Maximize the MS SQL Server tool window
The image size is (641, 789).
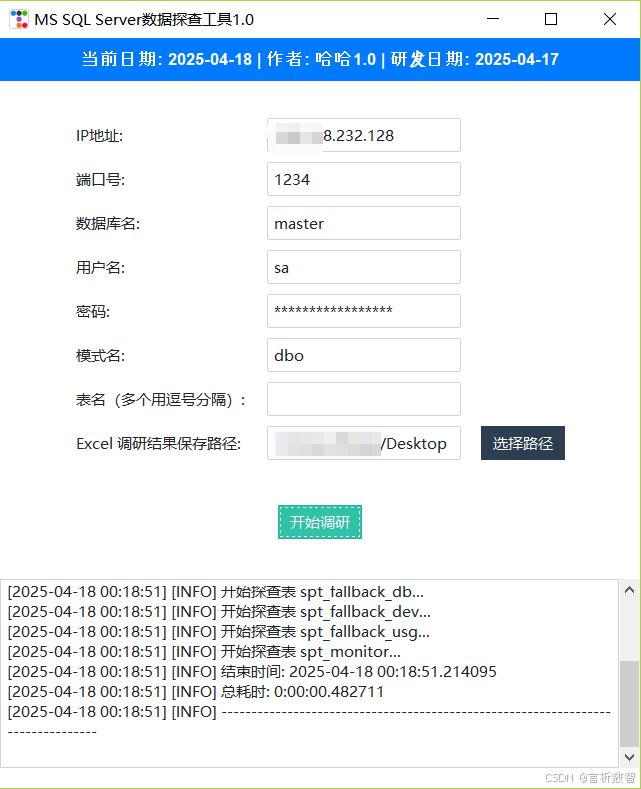(x=551, y=19)
